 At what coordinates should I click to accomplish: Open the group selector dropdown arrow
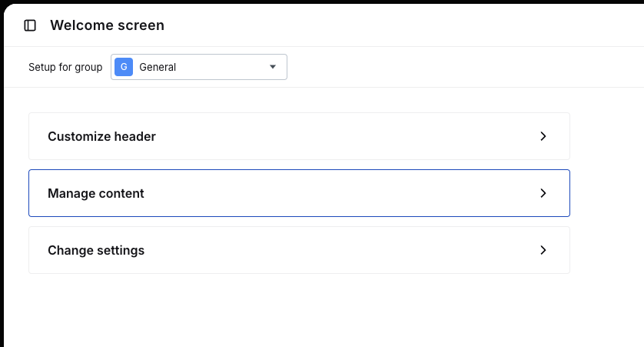click(273, 67)
